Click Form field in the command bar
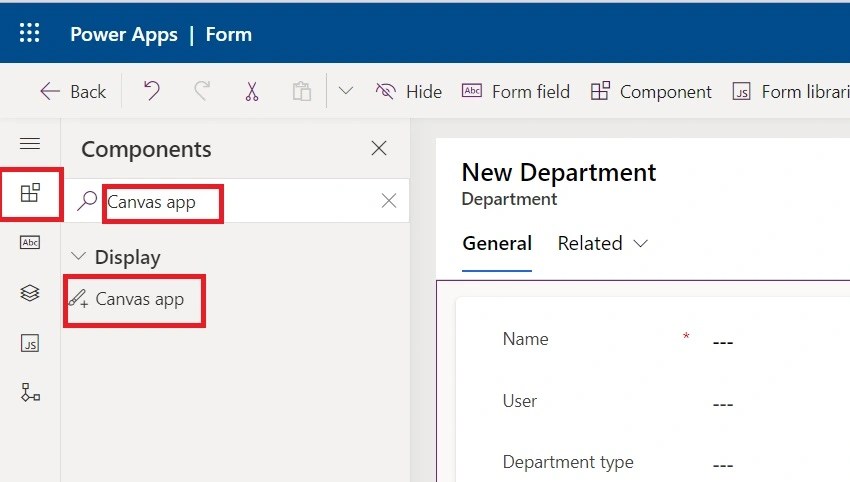The height and width of the screenshot is (482, 850). [516, 91]
